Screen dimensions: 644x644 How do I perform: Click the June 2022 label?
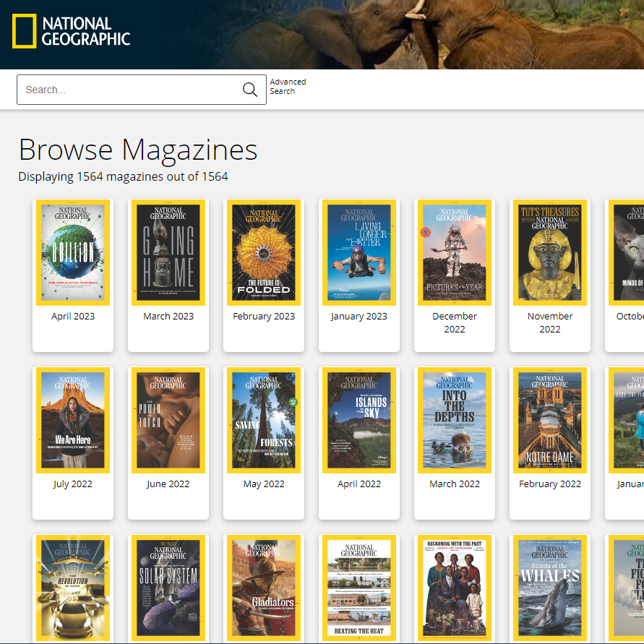pyautogui.click(x=168, y=484)
